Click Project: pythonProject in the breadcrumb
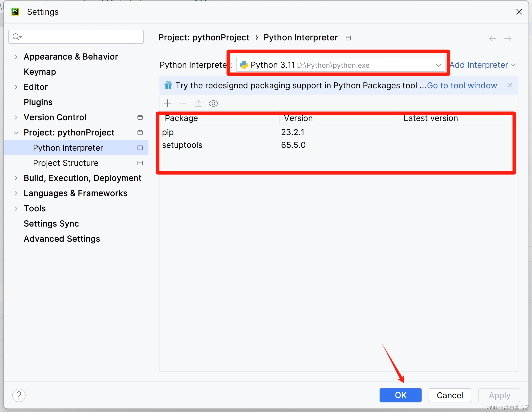The width and height of the screenshot is (532, 412). [x=204, y=37]
